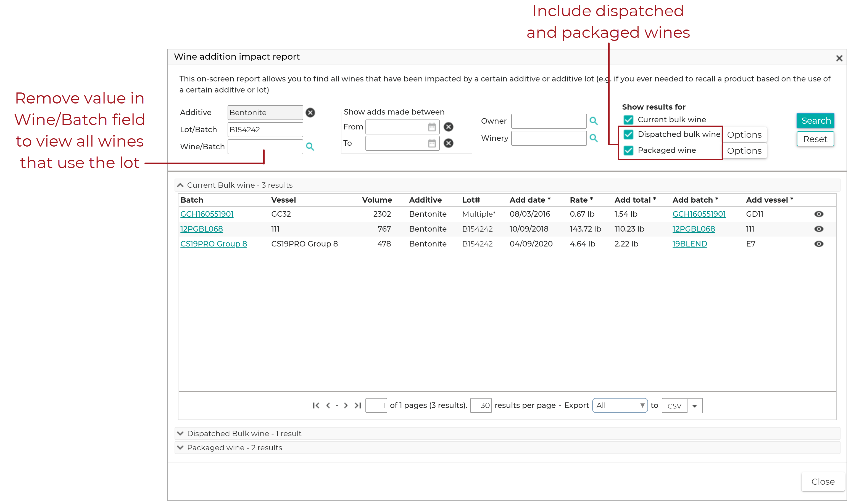Search for Winery with magnifier icon

coord(593,138)
